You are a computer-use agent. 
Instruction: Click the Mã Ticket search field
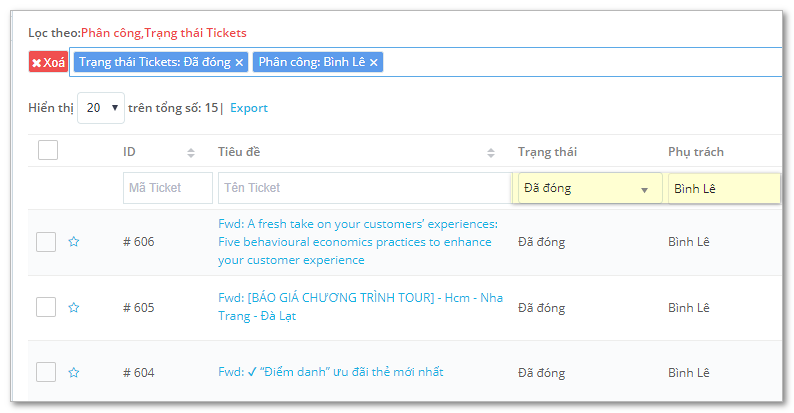click(168, 188)
